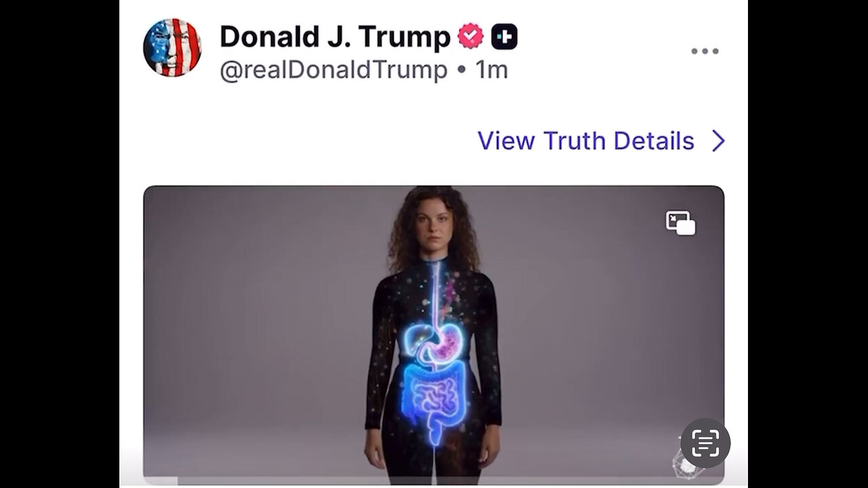
Task: Click the 1m post timestamp
Action: click(492, 70)
